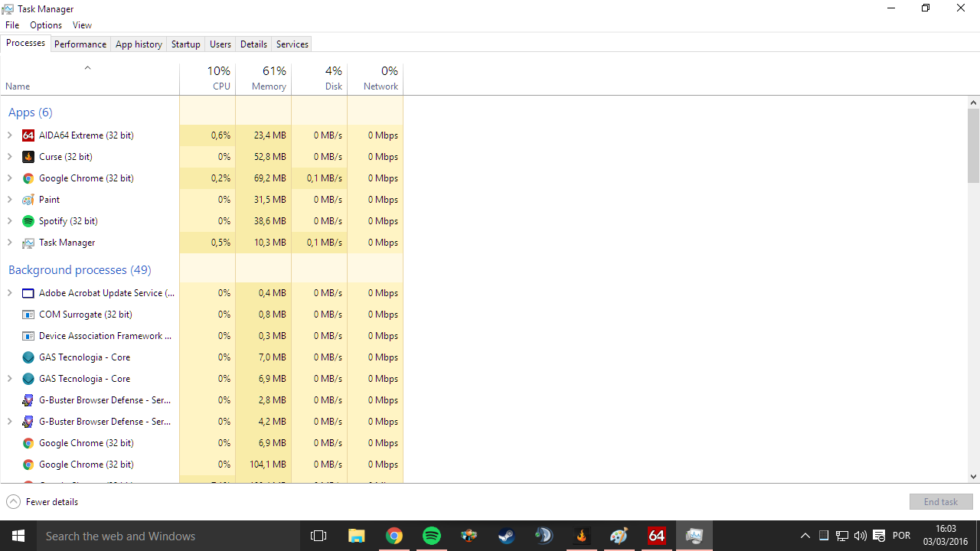Click the Paint palette icon in Apps

28,200
